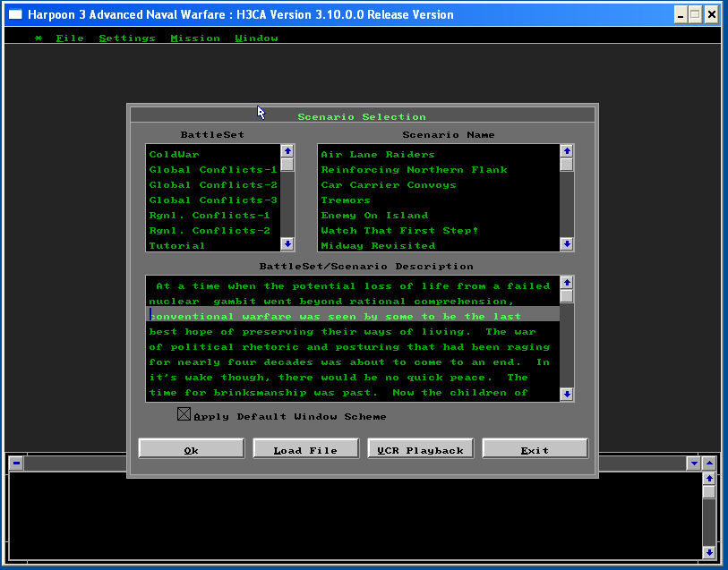This screenshot has height=570, width=728.
Task: Click the VCR Playback button
Action: [x=420, y=448]
